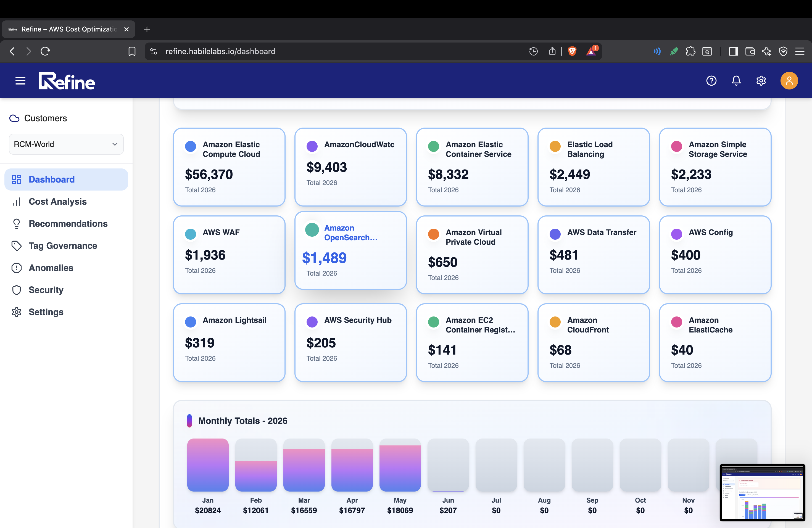The height and width of the screenshot is (528, 812).
Task: Open the Amazon Elastic Compute Cloud card
Action: click(229, 167)
